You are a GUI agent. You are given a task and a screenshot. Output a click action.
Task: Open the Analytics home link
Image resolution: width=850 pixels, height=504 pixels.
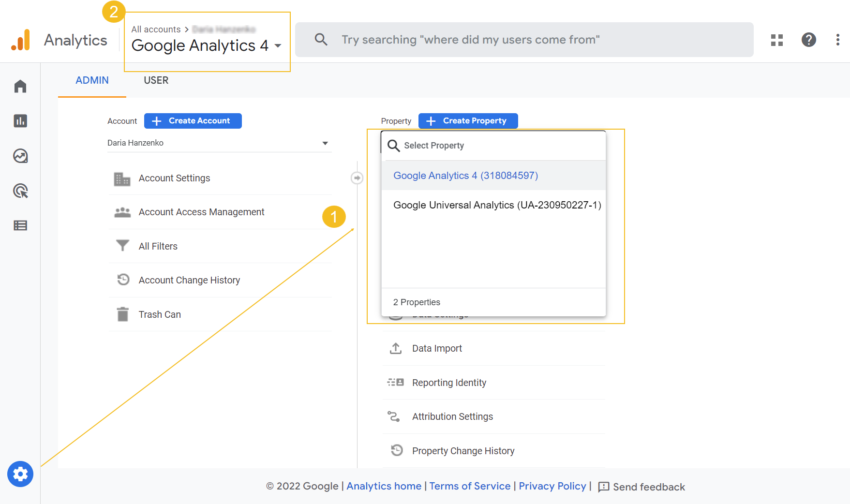coord(384,486)
